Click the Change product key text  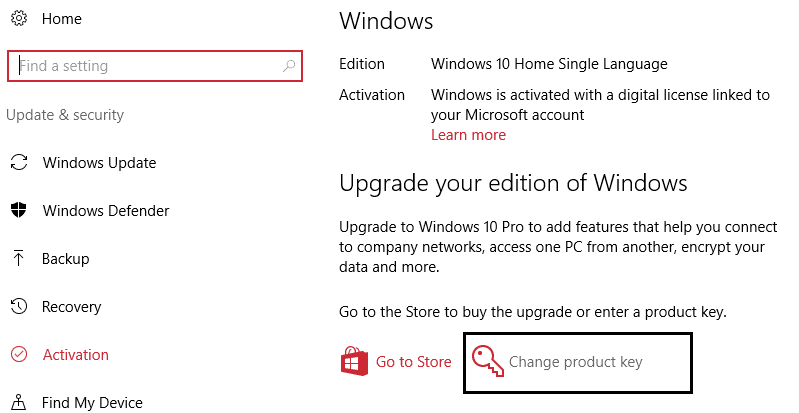click(575, 362)
